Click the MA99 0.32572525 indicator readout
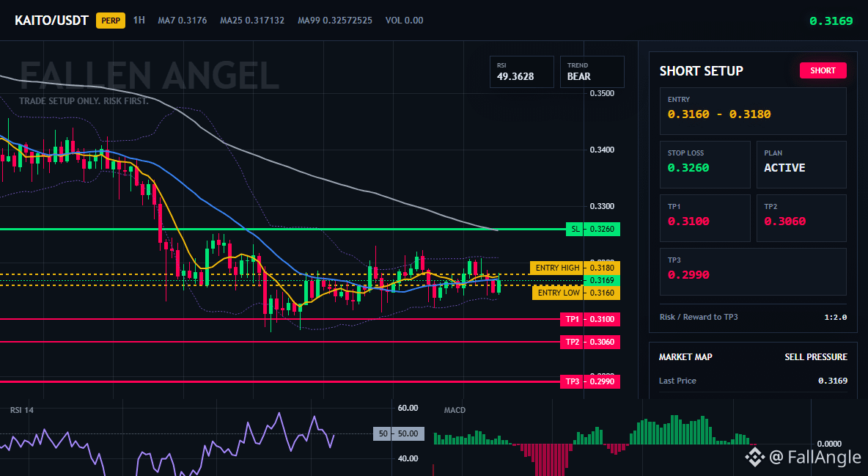This screenshot has height=476, width=868. tap(335, 21)
